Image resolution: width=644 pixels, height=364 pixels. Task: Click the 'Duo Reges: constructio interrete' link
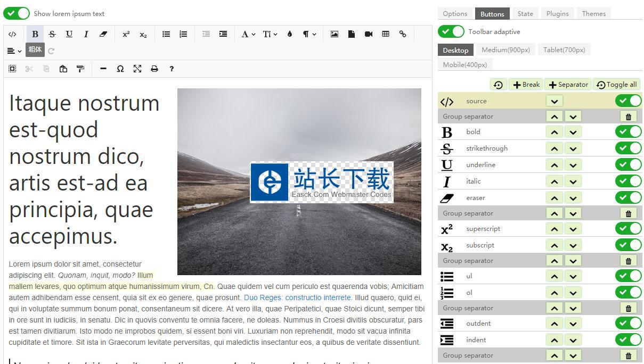pyautogui.click(x=298, y=297)
